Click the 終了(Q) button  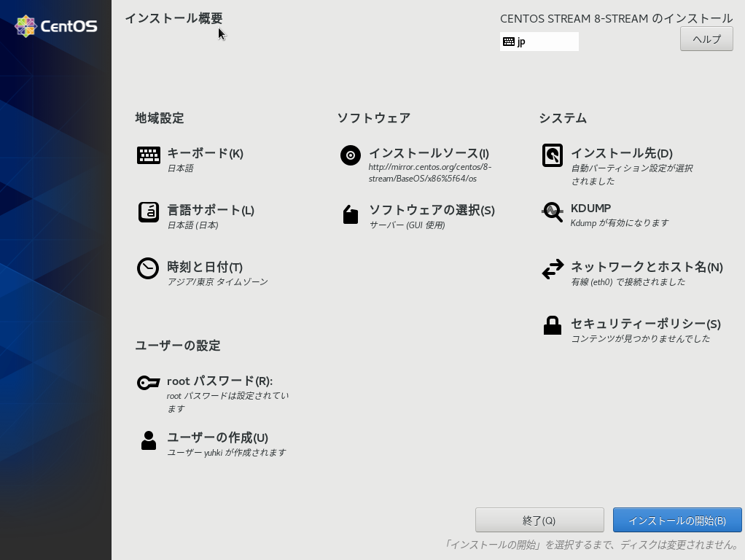(539, 520)
